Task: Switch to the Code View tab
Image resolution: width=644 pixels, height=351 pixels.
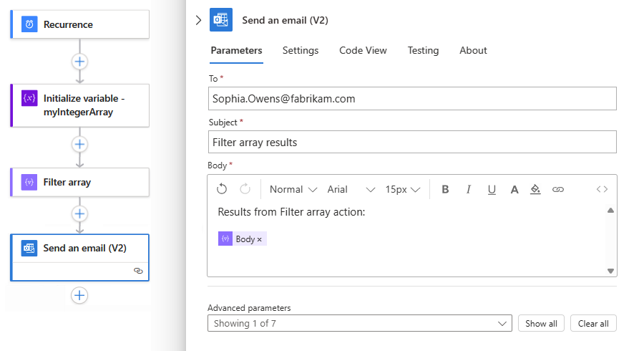Action: [x=363, y=50]
